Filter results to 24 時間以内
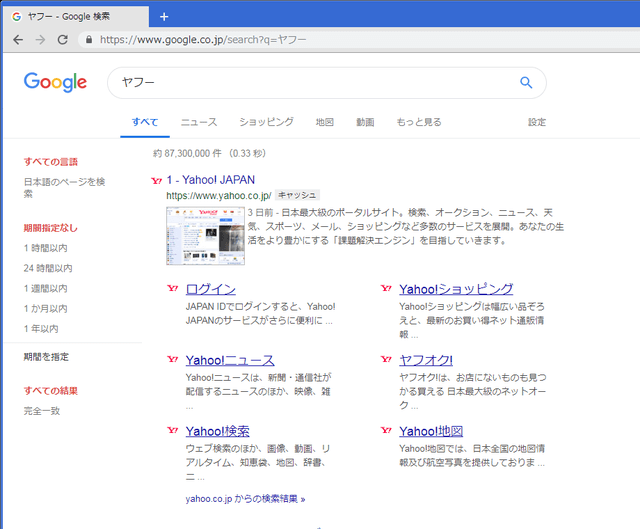The height and width of the screenshot is (529, 640). 48,268
